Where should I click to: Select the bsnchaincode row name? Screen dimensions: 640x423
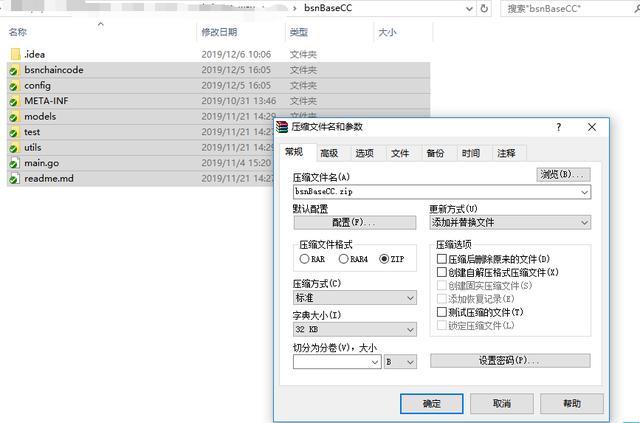[x=53, y=70]
